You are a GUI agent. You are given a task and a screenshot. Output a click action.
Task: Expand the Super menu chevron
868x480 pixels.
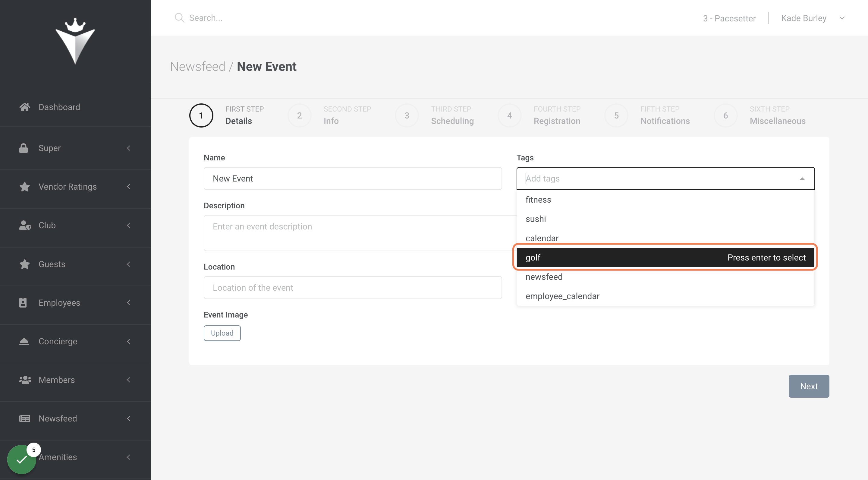pyautogui.click(x=128, y=148)
